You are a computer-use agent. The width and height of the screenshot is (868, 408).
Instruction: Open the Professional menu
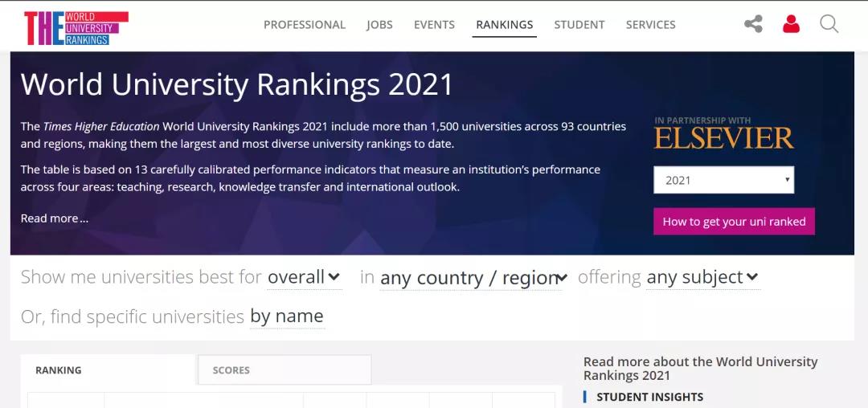(305, 25)
